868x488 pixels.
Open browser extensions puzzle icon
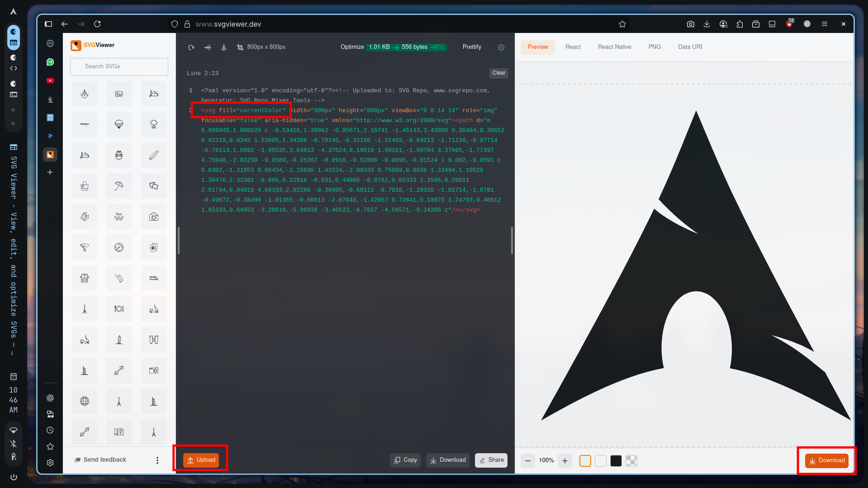coord(740,24)
